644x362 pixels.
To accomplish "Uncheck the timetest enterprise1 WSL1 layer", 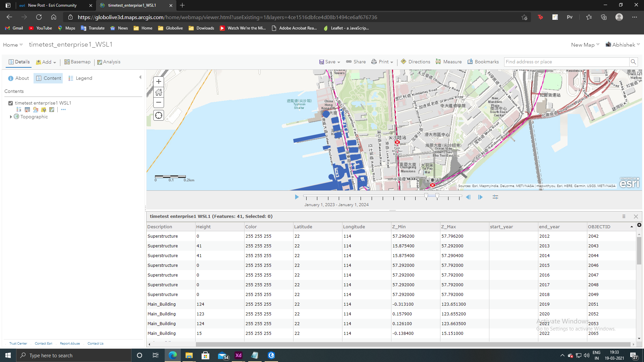I will point(10,103).
